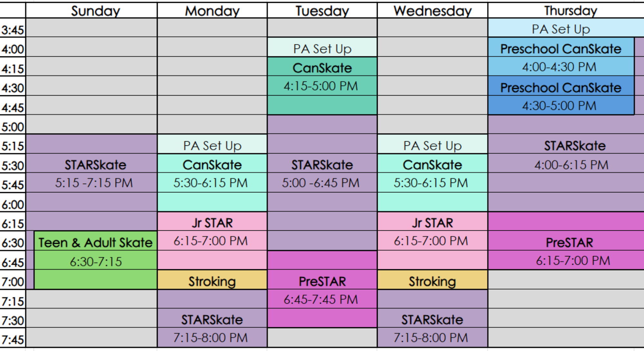Select Preschool CanSkate 4:30-5:00 PM cell
Viewport: 644px width, 351px height.
click(561, 96)
